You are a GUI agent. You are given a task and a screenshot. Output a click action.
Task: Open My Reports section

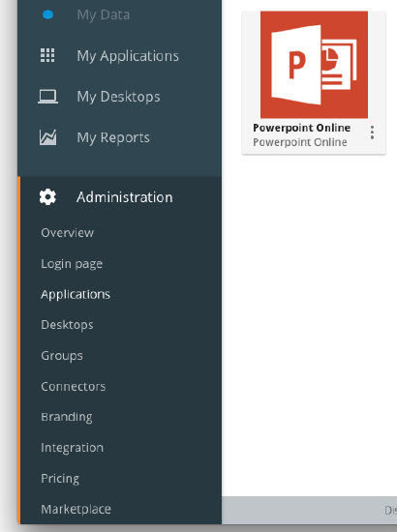[x=113, y=137]
